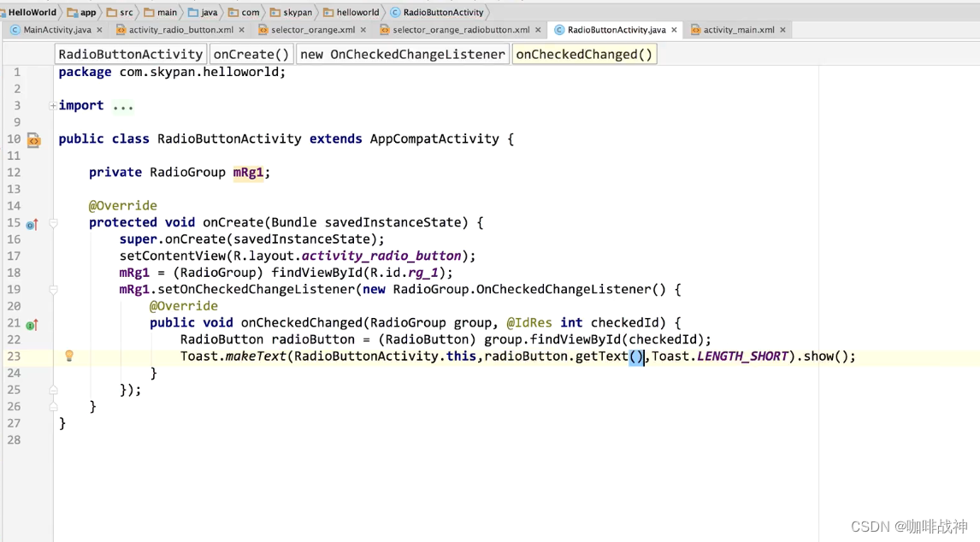Click fold end marker on line 25
The height and width of the screenshot is (542, 980).
point(53,390)
